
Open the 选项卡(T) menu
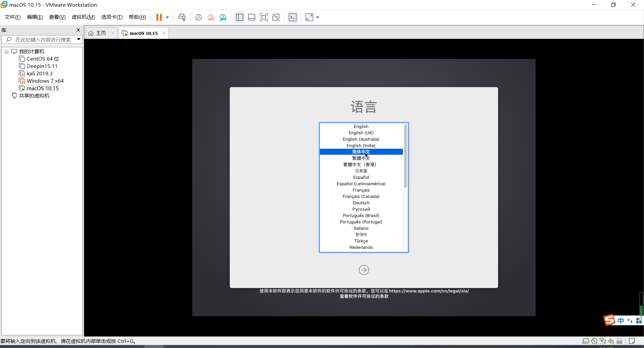tap(112, 17)
